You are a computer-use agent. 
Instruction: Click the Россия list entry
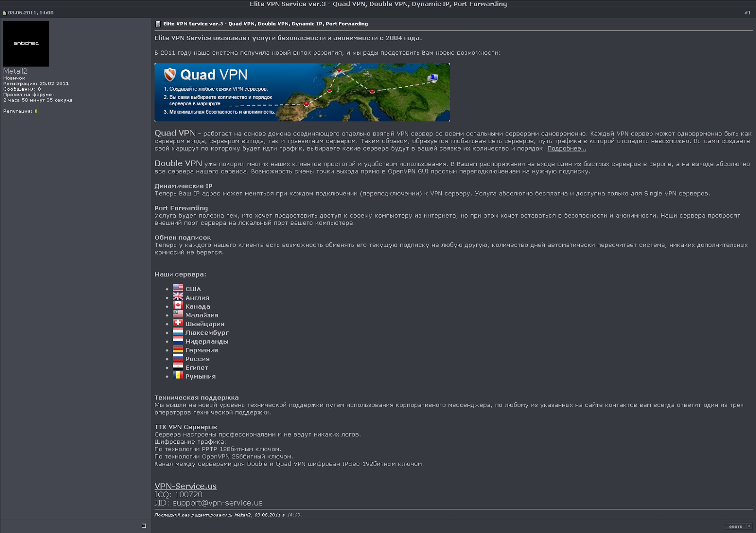(x=198, y=359)
